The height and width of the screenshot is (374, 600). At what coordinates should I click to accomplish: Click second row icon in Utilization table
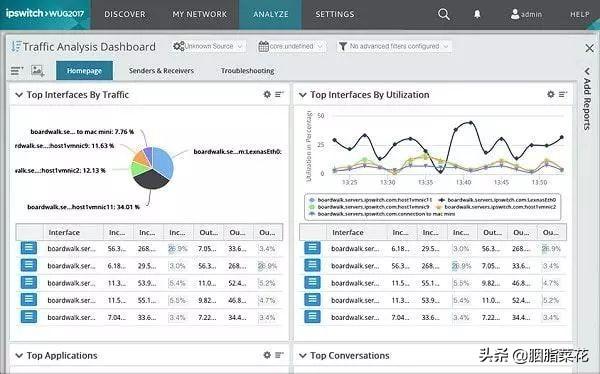312,265
